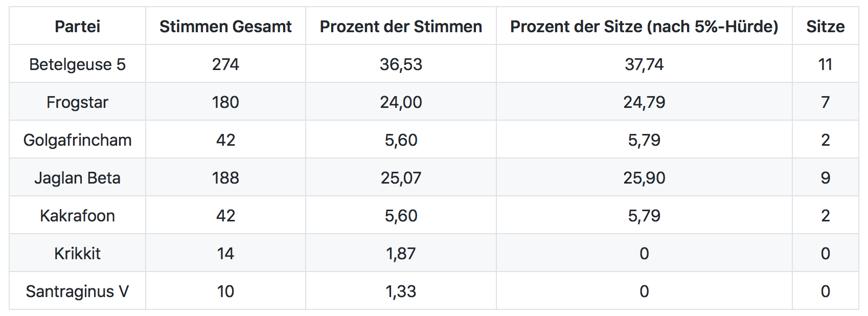Select the "Prozent der Stimmen" header

point(401,27)
